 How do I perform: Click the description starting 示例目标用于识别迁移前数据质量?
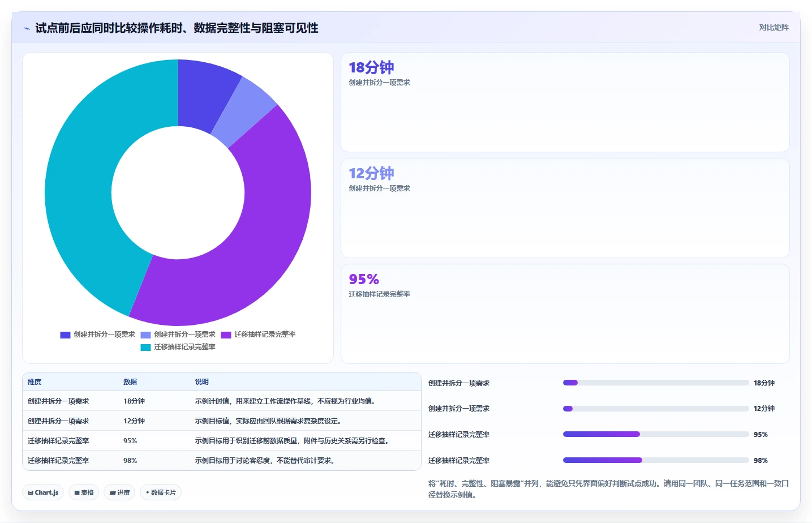pos(293,441)
